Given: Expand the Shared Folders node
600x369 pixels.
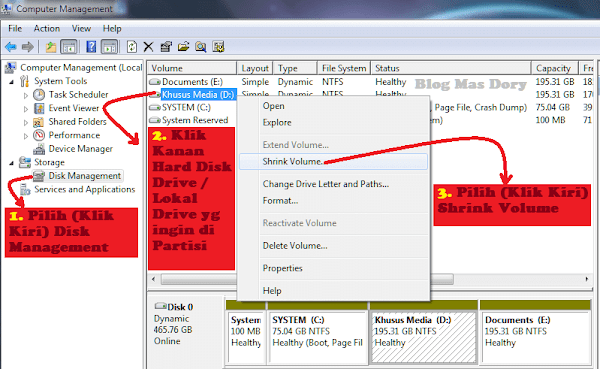Looking at the screenshot, I should 26,122.
